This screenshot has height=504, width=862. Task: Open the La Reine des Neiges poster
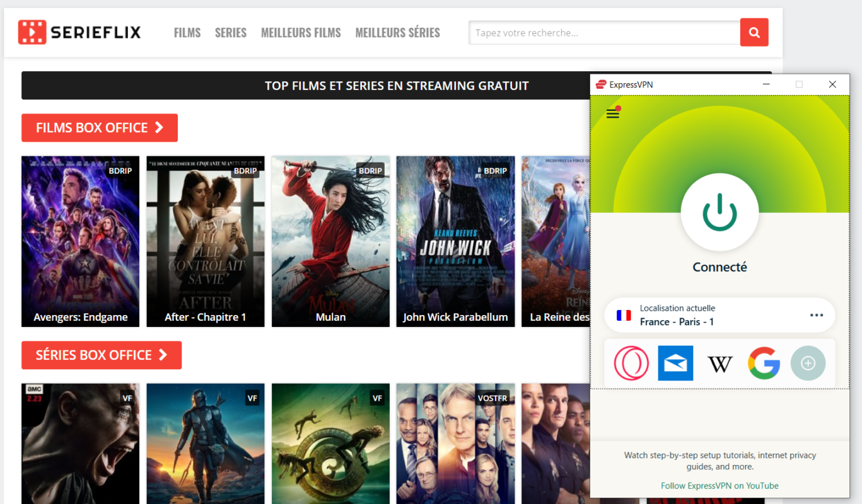coord(556,241)
